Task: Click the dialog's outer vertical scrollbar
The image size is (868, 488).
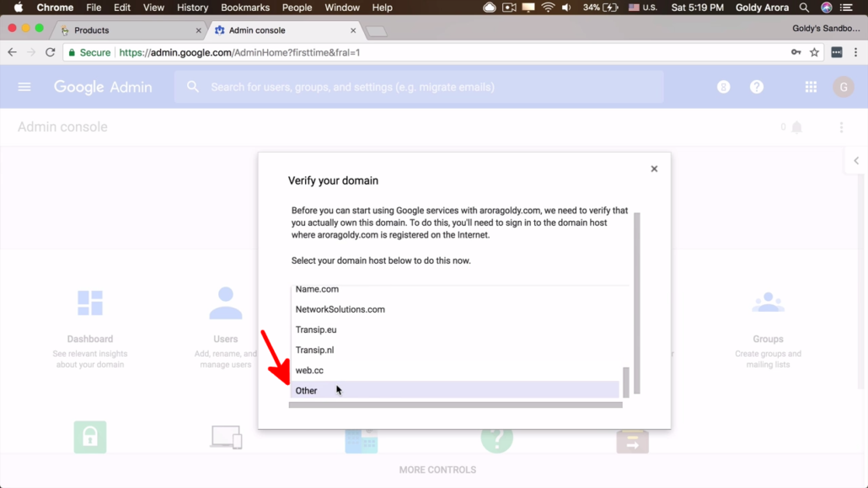Action: point(636,303)
